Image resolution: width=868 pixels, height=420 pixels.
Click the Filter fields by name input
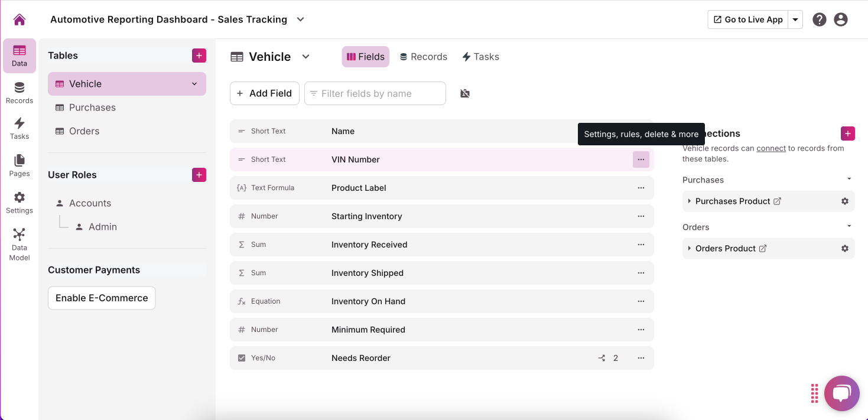point(375,93)
